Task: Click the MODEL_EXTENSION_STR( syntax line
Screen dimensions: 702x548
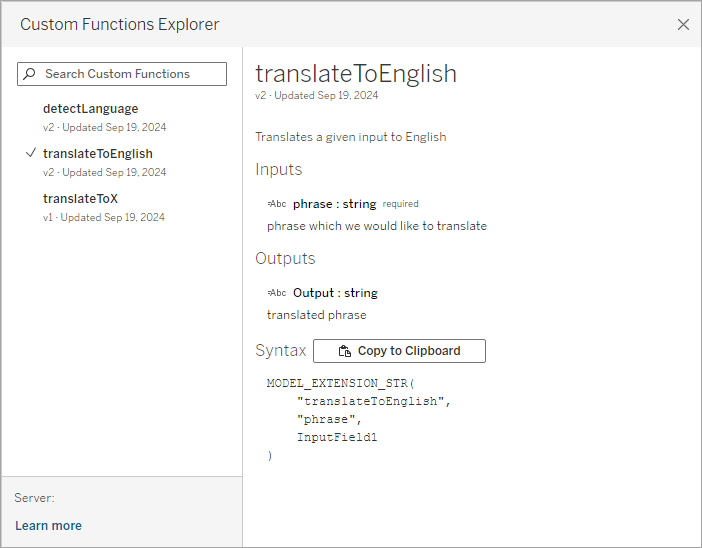Action: tap(341, 383)
